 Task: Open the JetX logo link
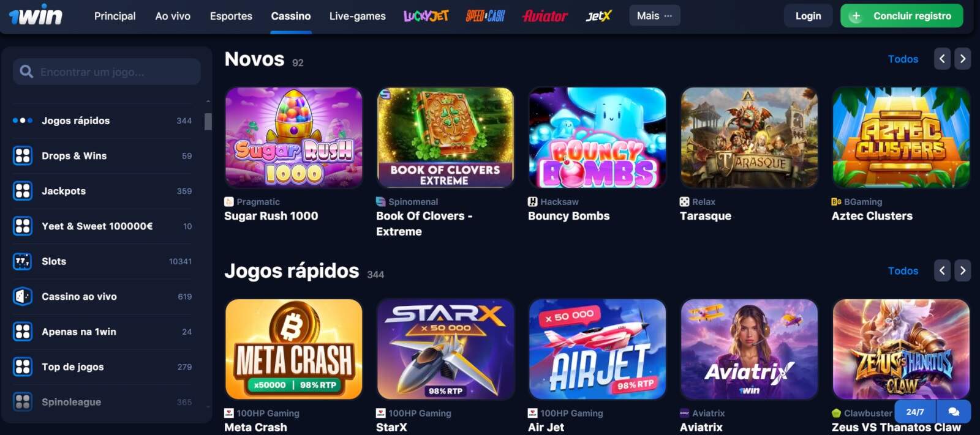point(598,16)
